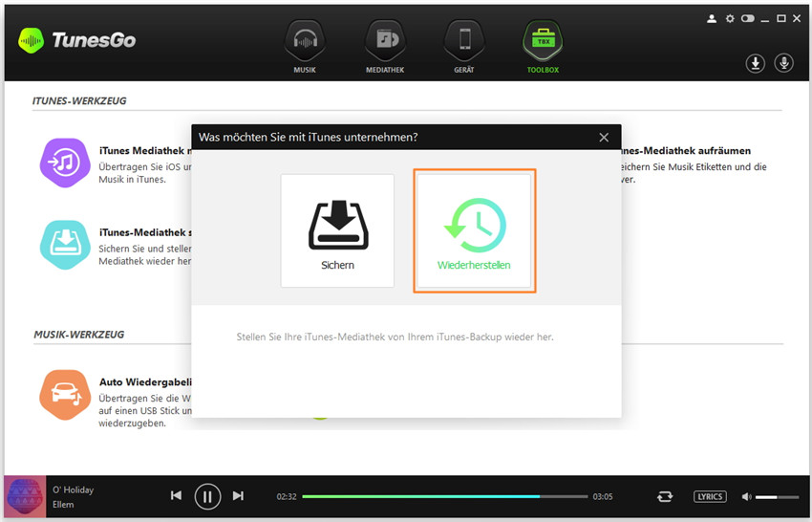Click the ITUNES-WERKZEUG heading
This screenshot has width=812, height=522.
[x=79, y=101]
